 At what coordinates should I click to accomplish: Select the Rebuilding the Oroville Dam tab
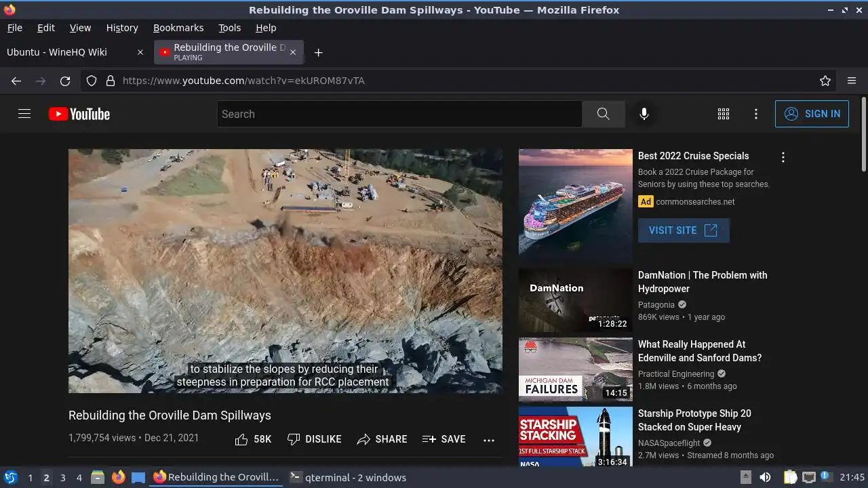tap(229, 52)
